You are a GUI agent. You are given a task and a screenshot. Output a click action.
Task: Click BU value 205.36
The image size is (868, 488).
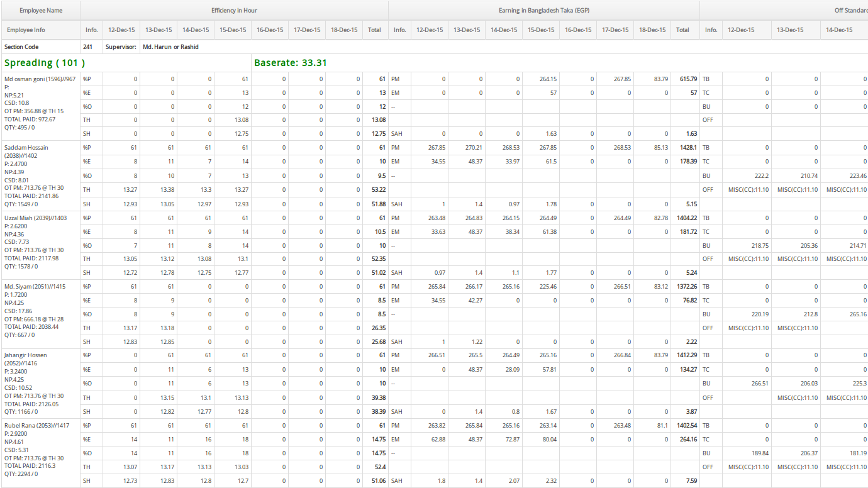click(809, 245)
